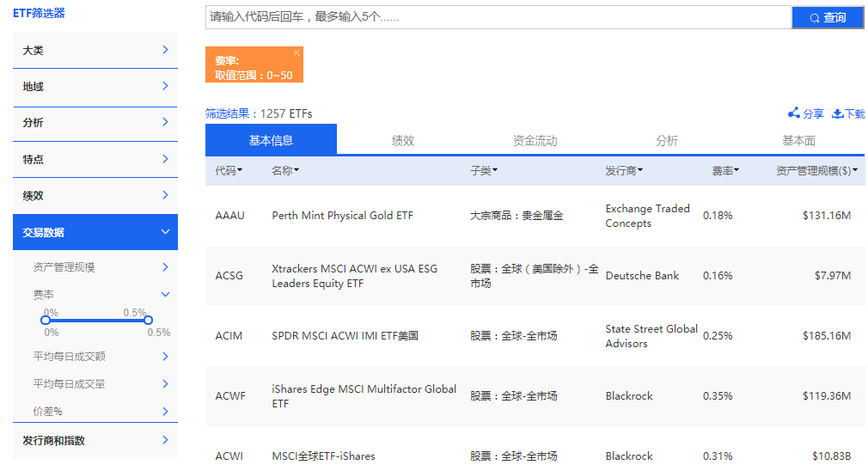
Task: Click MSCI全球ETF-iShares name
Action: (x=323, y=456)
